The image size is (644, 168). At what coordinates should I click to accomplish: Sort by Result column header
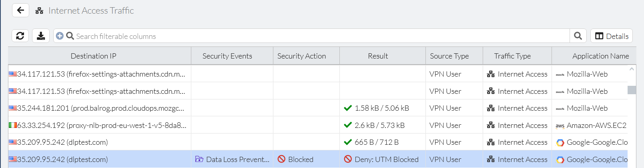[x=378, y=56]
